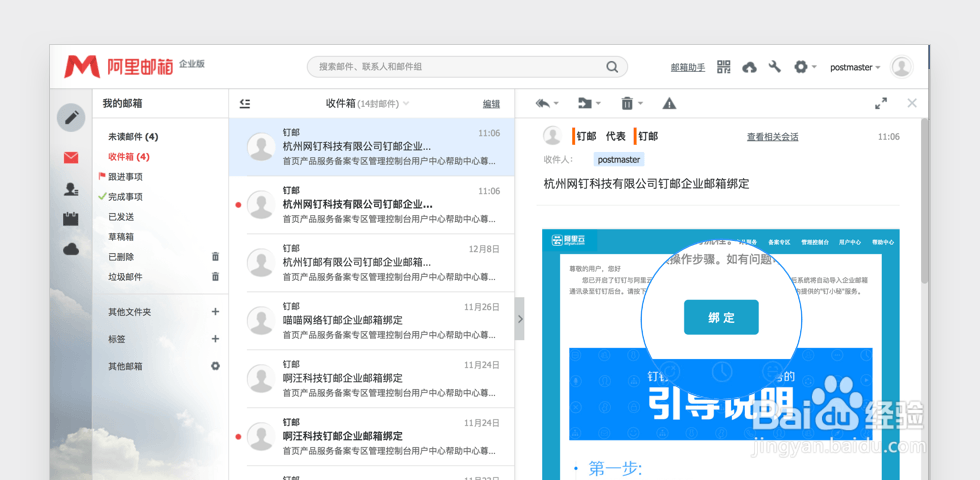Image resolution: width=980 pixels, height=480 pixels.
Task: Open the 已发送 folder
Action: 121,217
